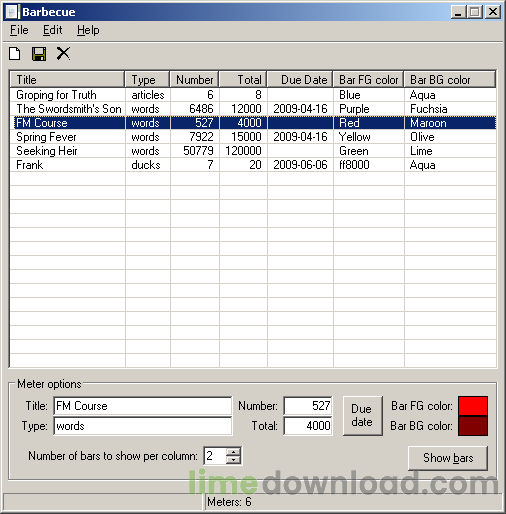This screenshot has height=514, width=506.
Task: Save using the floppy disk icon
Action: point(39,54)
